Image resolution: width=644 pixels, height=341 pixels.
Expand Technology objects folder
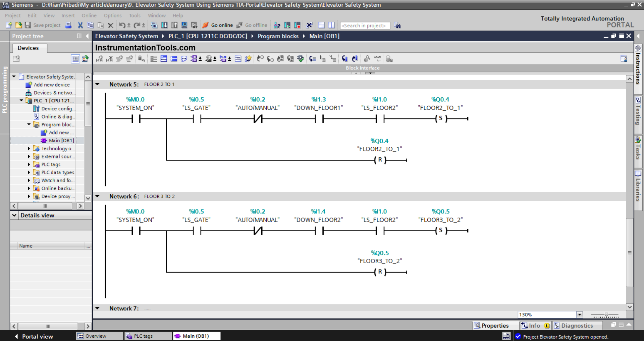(x=29, y=148)
